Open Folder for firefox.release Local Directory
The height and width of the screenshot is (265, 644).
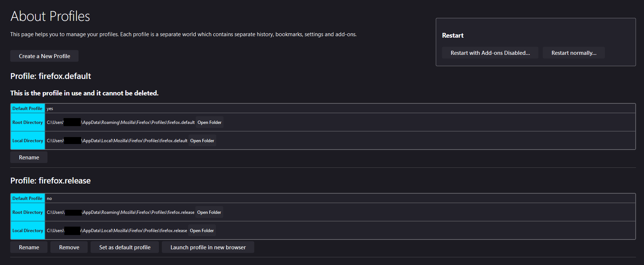point(202,231)
